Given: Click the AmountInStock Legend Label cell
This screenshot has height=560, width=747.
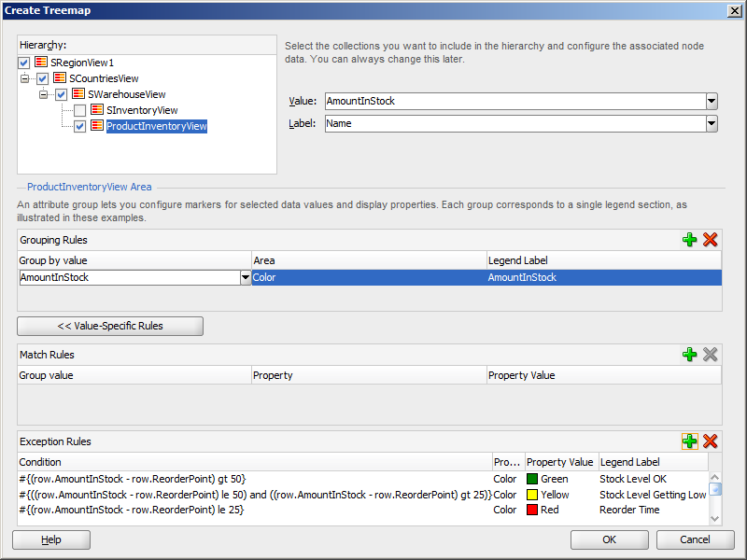Looking at the screenshot, I should pyautogui.click(x=604, y=277).
